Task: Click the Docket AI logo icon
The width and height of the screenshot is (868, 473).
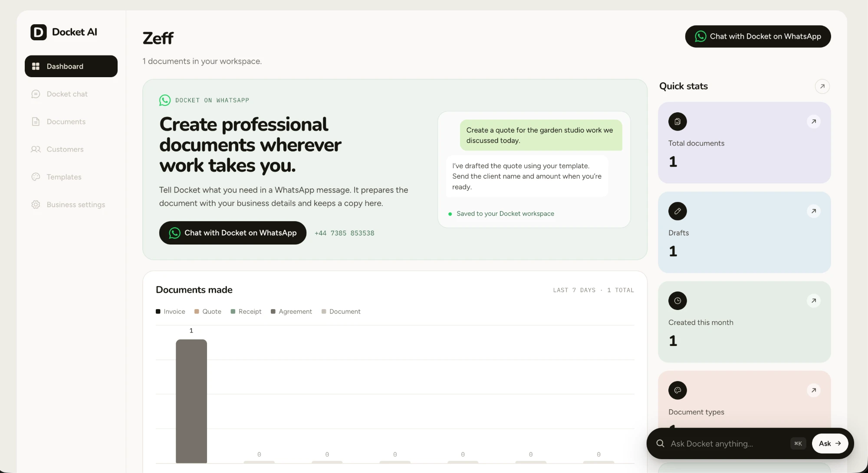Action: click(38, 32)
